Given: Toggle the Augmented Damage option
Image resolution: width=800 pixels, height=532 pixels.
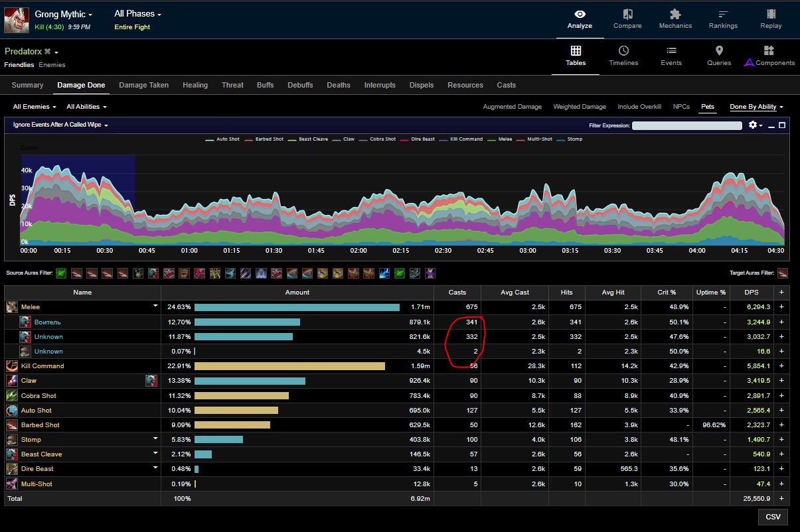Looking at the screenshot, I should coord(512,107).
